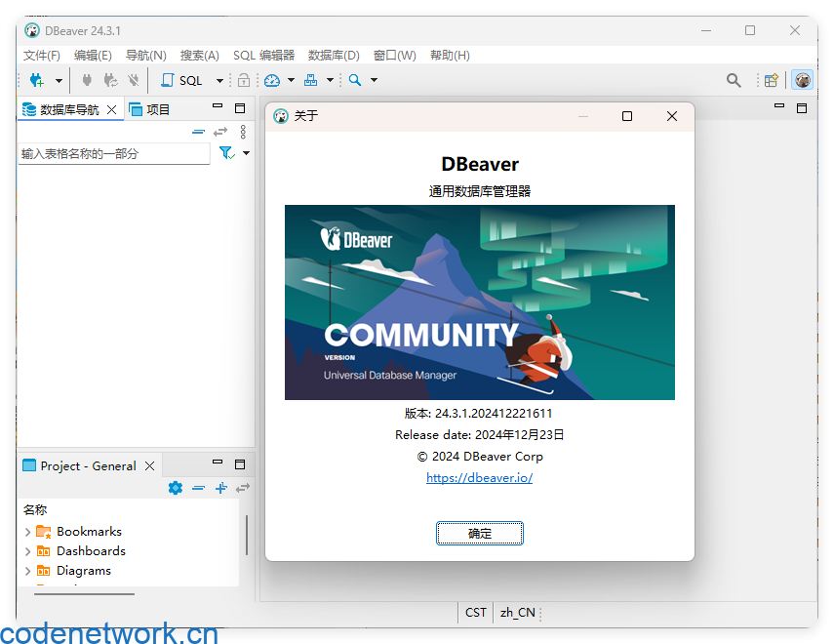Click the project panel plus icon
834x644 pixels.
pyautogui.click(x=221, y=488)
